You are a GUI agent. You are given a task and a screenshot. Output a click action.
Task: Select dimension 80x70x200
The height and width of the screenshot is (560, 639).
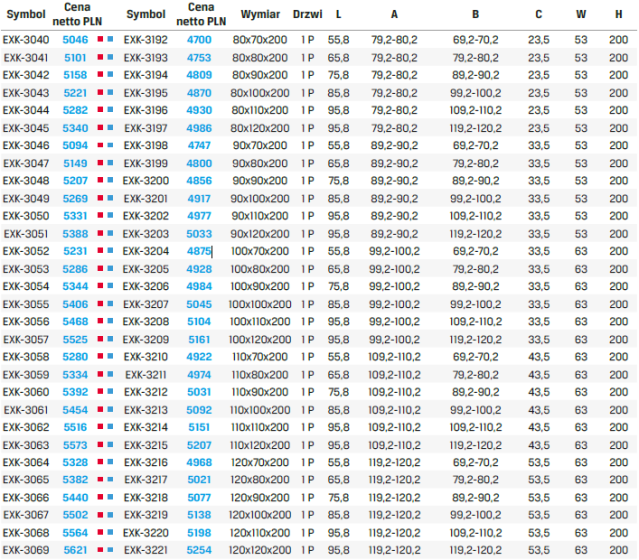260,40
